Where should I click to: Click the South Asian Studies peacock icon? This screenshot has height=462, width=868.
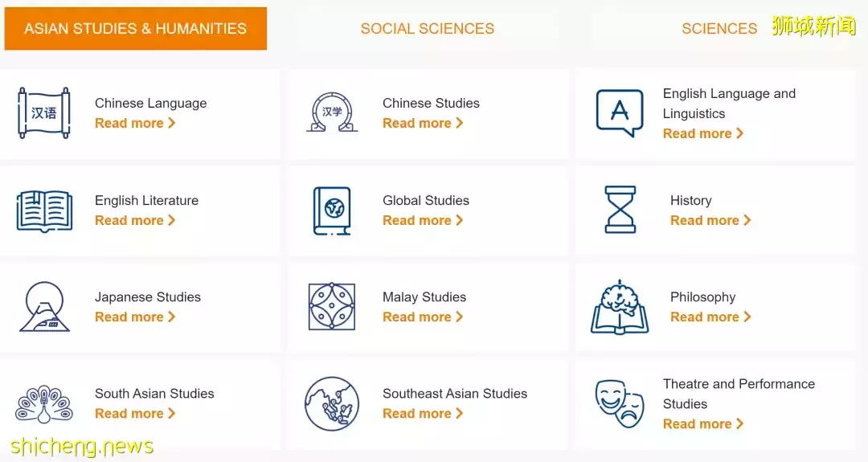43,404
